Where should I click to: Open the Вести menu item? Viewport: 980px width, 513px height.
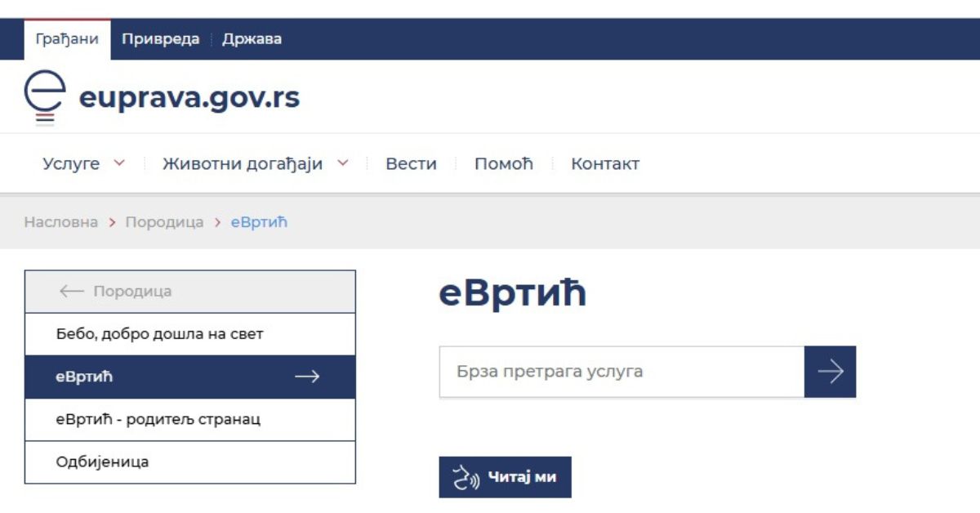pos(411,163)
